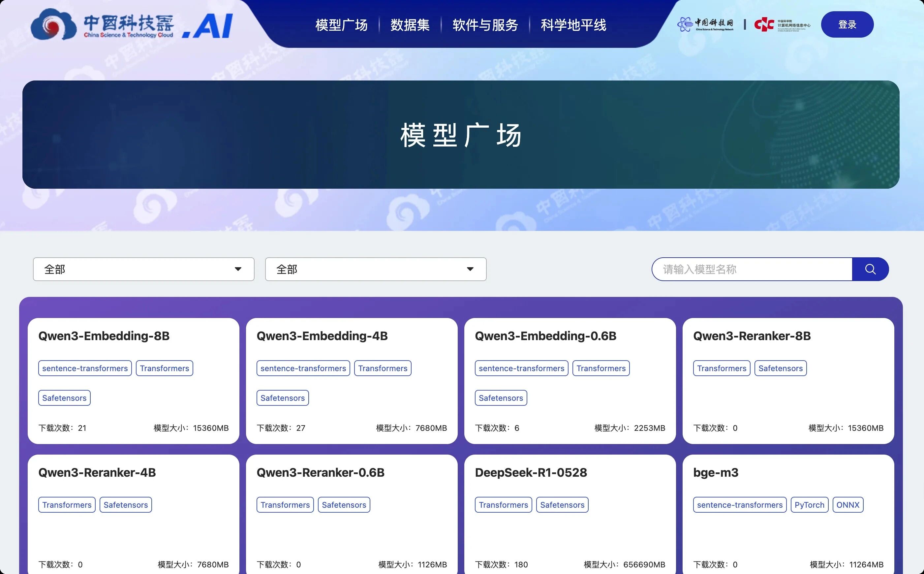This screenshot has width=924, height=574.
Task: Expand the first 全部 filter dropdown
Action: pyautogui.click(x=144, y=269)
